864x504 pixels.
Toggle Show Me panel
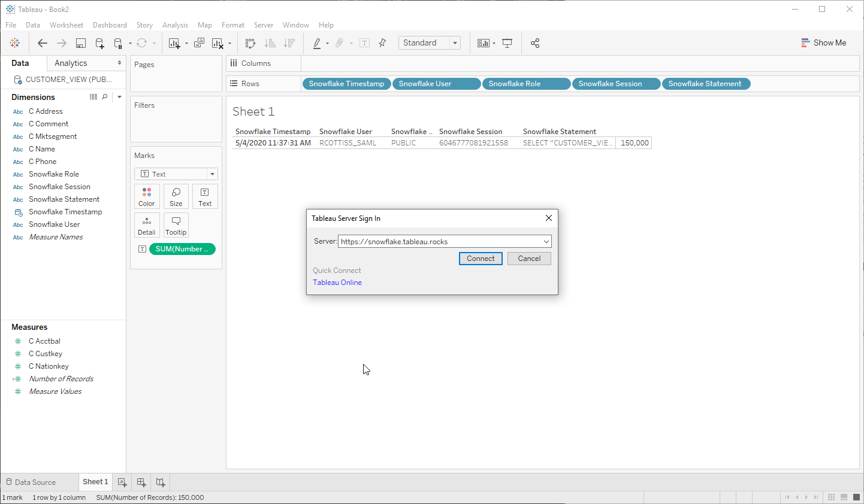pos(824,43)
